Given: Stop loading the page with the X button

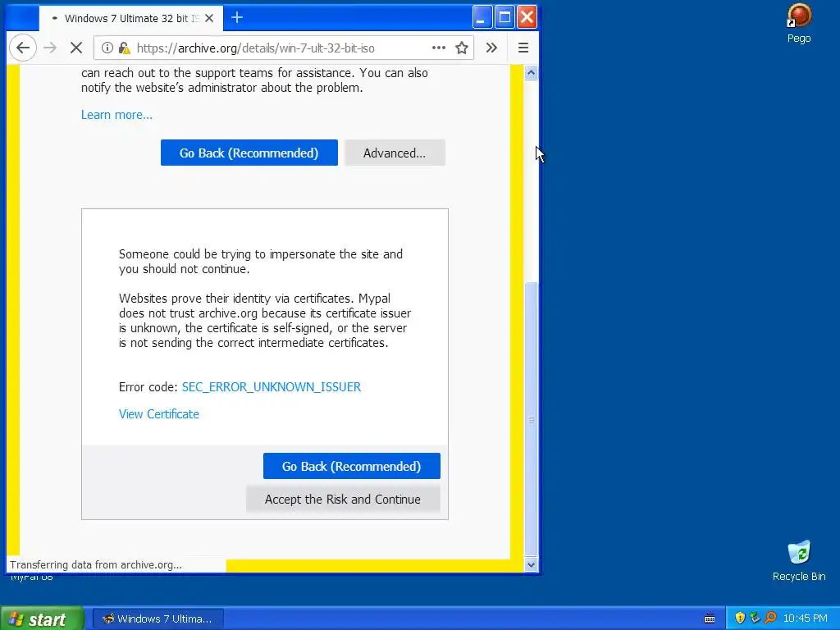Looking at the screenshot, I should (x=76, y=48).
